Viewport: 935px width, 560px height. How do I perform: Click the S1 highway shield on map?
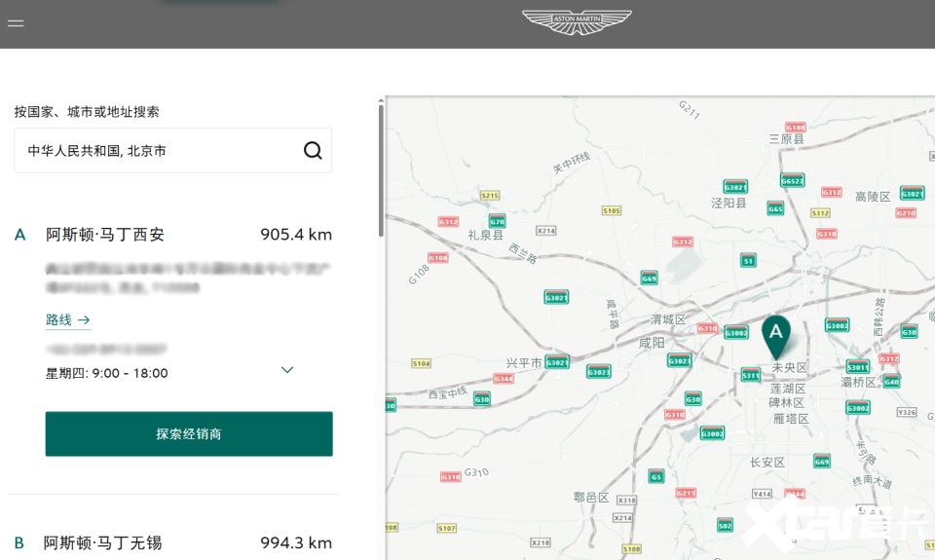click(x=748, y=260)
